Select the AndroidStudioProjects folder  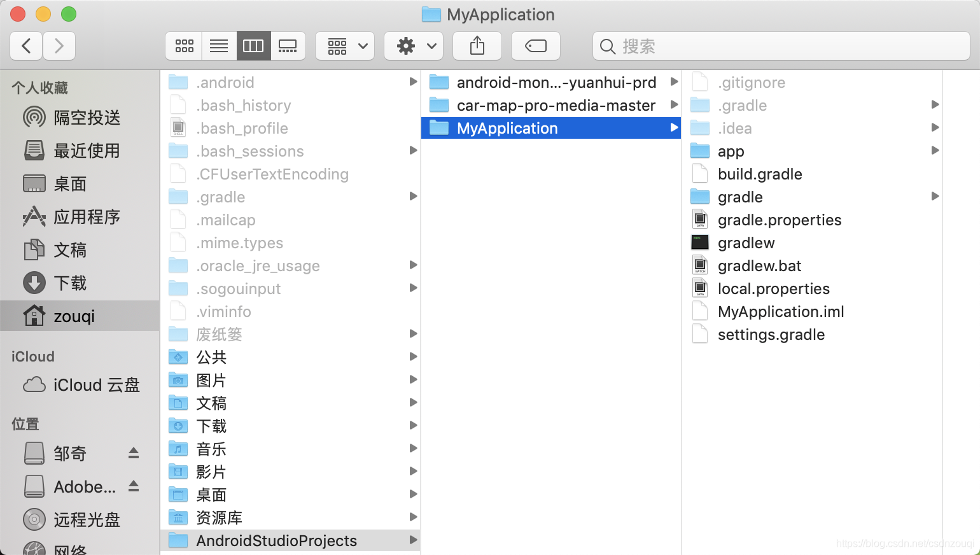290,540
